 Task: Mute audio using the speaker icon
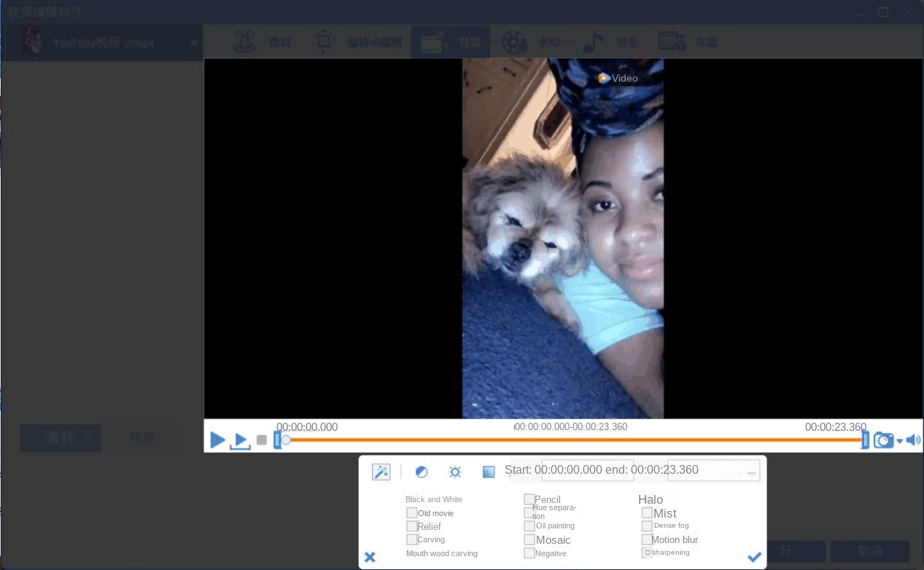click(x=914, y=440)
